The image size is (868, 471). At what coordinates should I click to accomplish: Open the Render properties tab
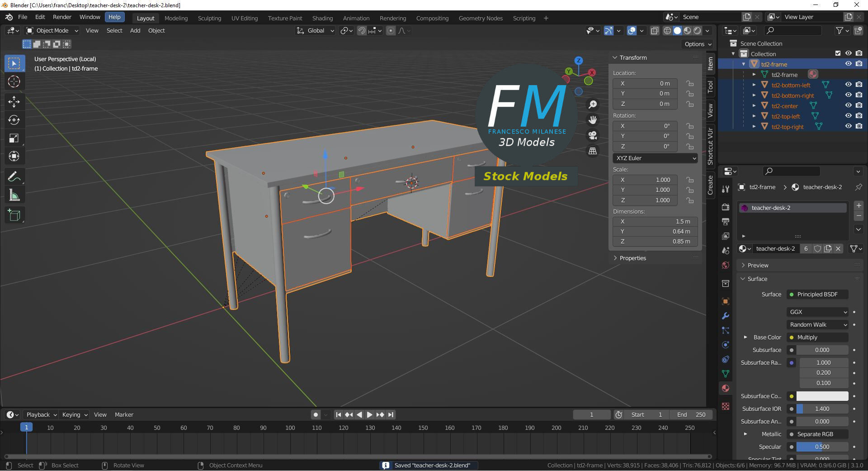[726, 207]
